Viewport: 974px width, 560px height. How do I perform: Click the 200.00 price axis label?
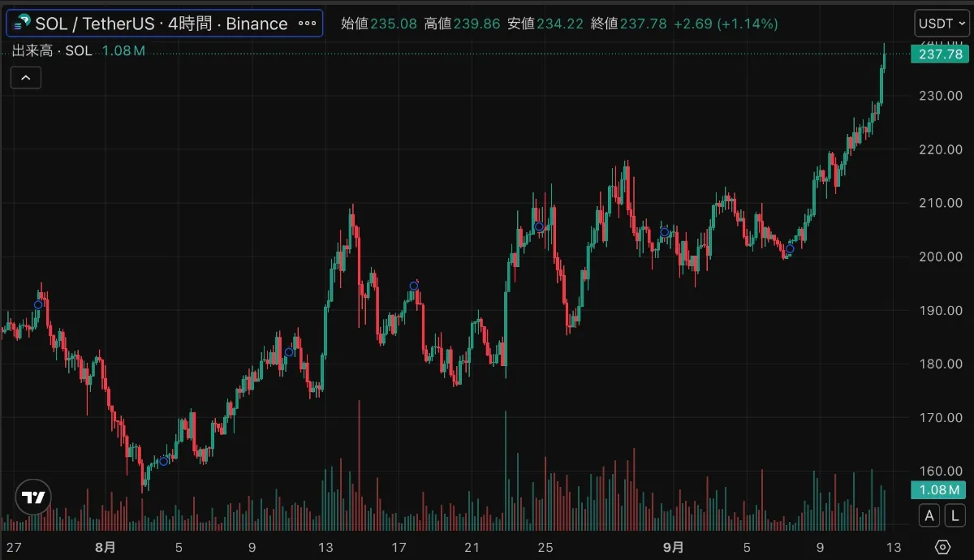pos(942,256)
